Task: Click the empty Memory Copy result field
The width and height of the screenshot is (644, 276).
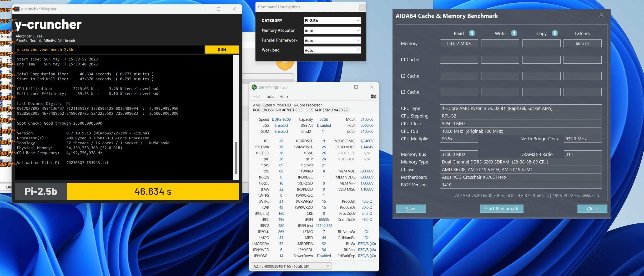Action: (x=541, y=43)
